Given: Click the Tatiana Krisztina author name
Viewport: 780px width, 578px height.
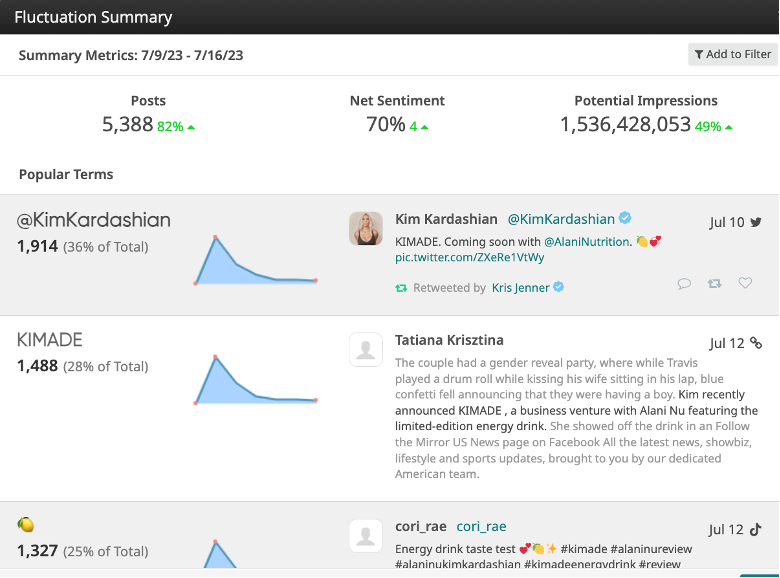Looking at the screenshot, I should [449, 340].
